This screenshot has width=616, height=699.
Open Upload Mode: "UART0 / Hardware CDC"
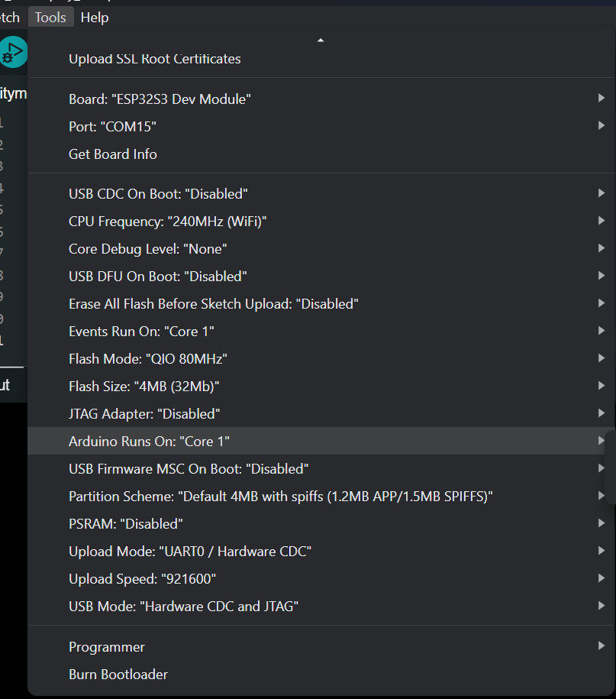click(321, 552)
